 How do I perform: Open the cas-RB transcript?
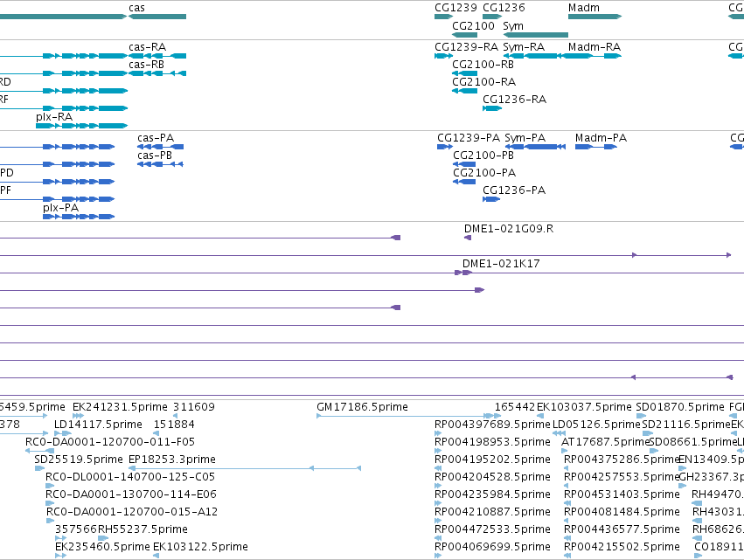click(x=157, y=73)
